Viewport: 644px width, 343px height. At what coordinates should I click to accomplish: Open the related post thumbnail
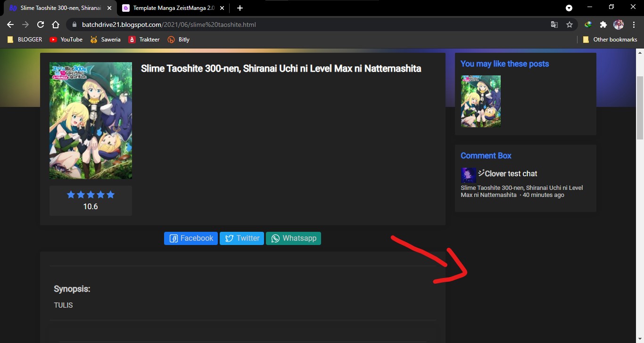pyautogui.click(x=481, y=101)
